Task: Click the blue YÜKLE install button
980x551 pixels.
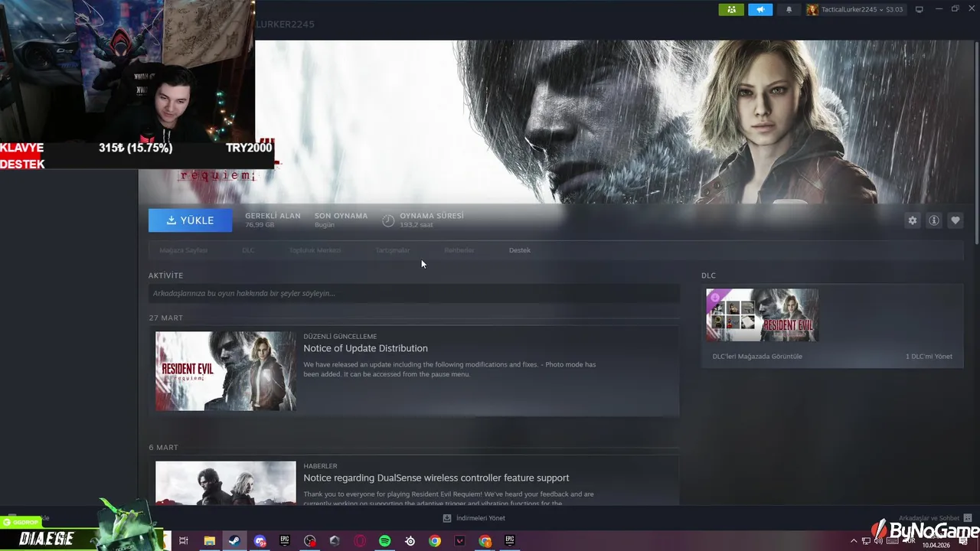Action: [190, 220]
